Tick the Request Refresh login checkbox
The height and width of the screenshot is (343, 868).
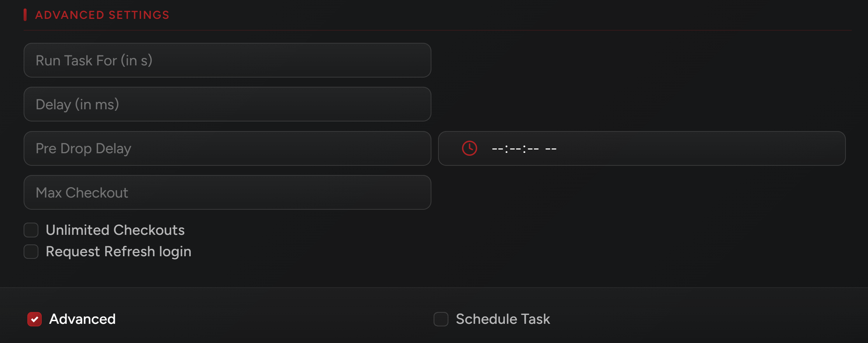click(x=31, y=252)
